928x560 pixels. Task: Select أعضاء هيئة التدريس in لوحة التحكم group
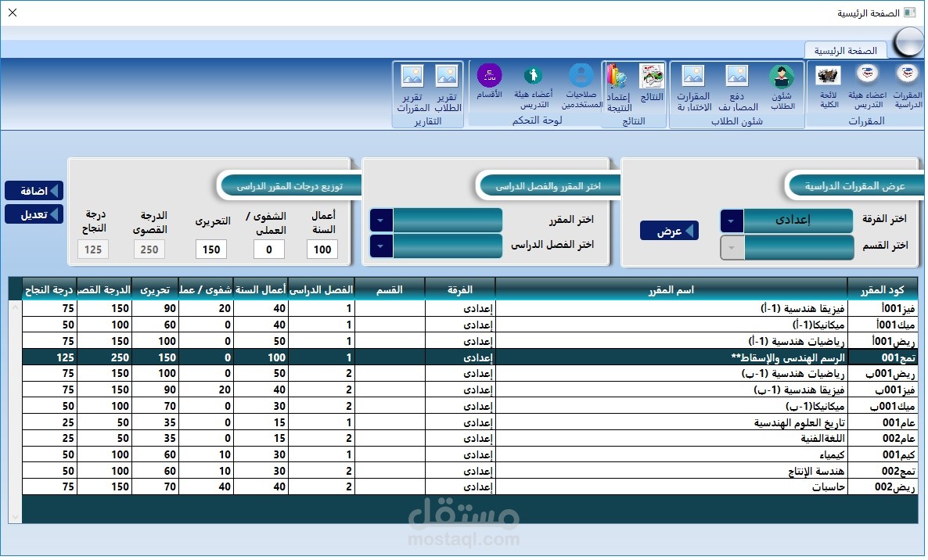(x=533, y=82)
